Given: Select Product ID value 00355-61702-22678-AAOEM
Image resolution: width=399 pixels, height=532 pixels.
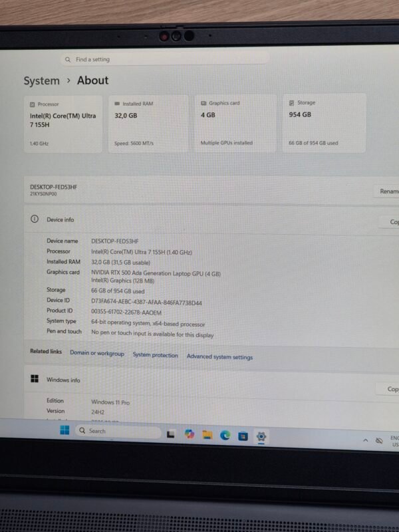Looking at the screenshot, I should pyautogui.click(x=126, y=312).
